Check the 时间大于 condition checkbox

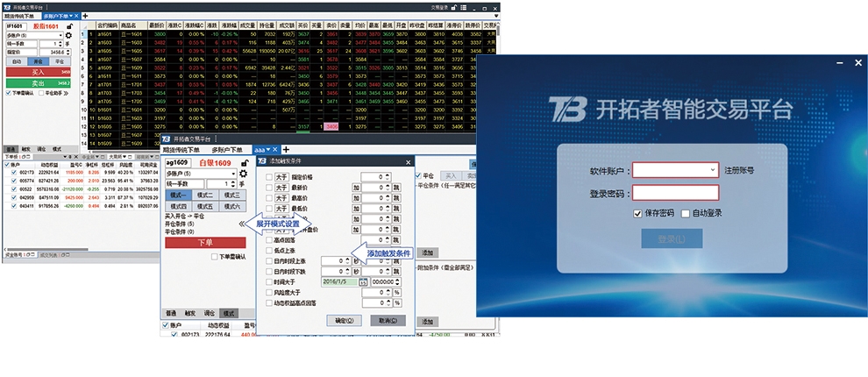click(269, 281)
